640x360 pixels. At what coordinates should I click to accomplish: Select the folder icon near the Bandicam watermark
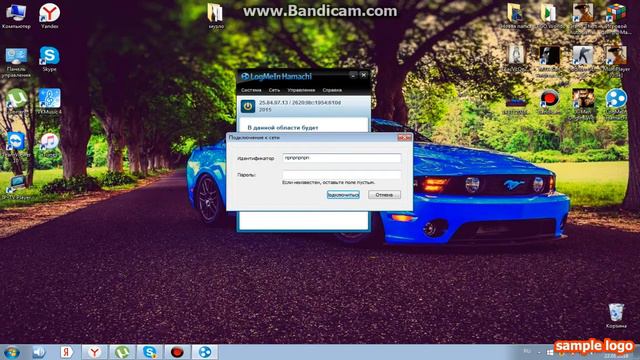[216, 16]
